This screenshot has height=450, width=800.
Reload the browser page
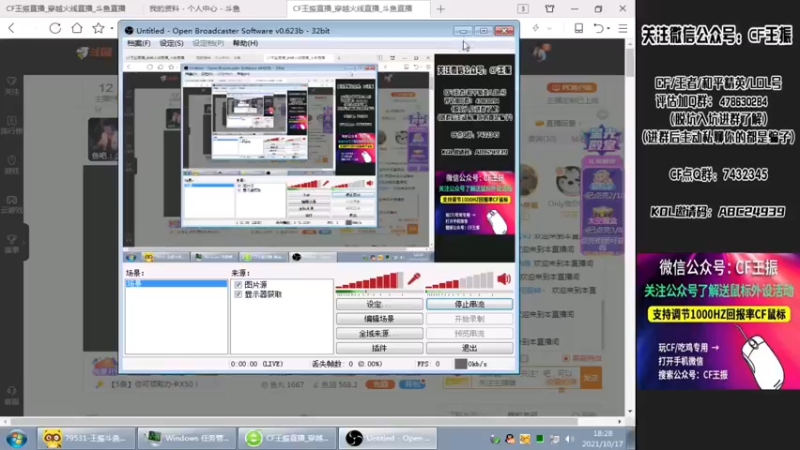pyautogui.click(x=55, y=28)
